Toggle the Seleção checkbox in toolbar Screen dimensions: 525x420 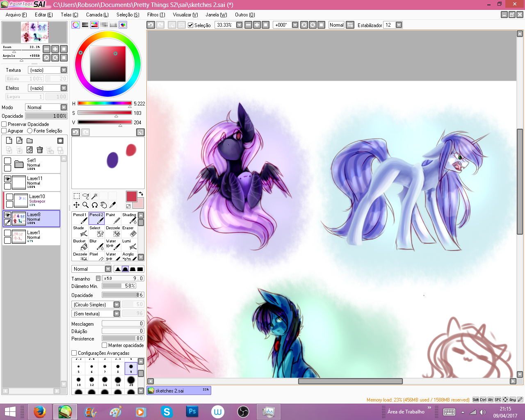coord(190,25)
